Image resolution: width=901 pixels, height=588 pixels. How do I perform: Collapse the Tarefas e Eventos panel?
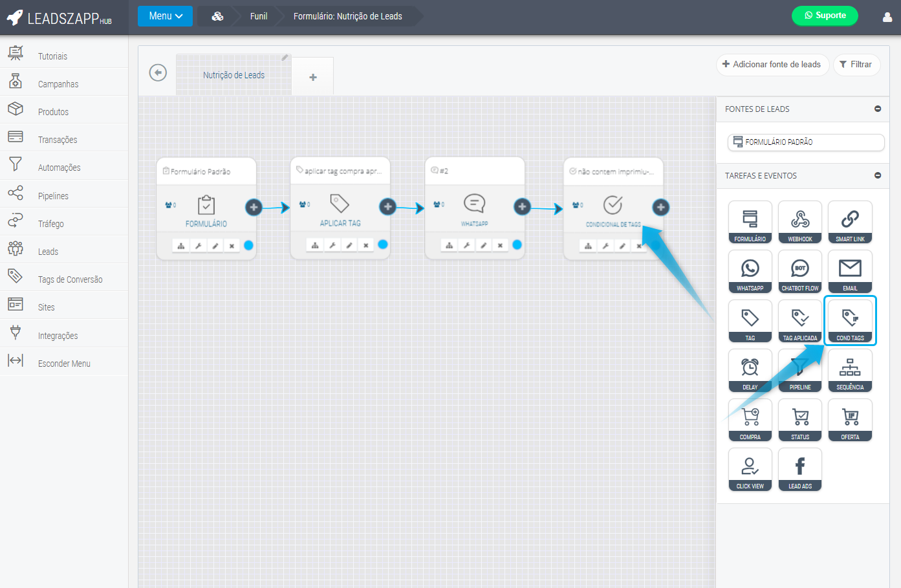878,175
